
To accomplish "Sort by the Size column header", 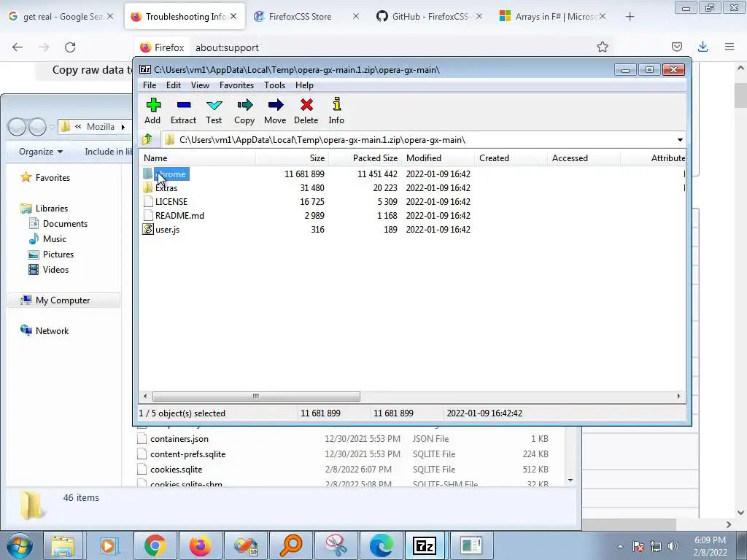I will pos(292,158).
